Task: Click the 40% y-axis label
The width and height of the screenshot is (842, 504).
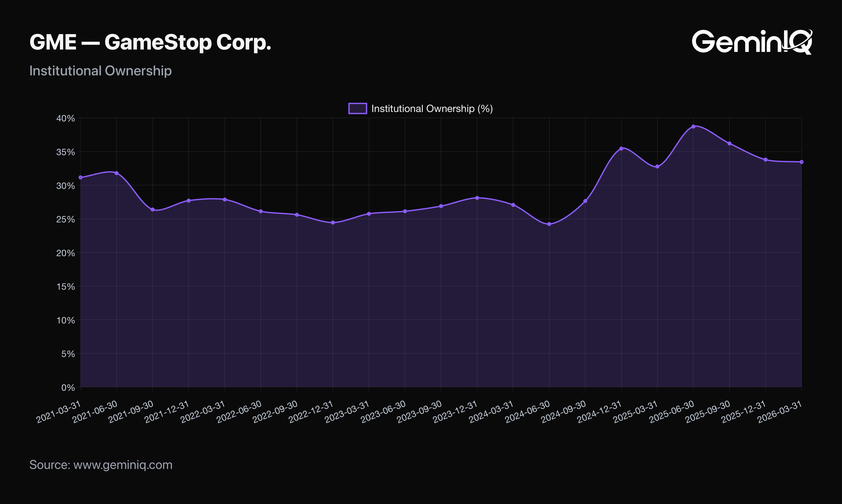Action: click(x=66, y=118)
